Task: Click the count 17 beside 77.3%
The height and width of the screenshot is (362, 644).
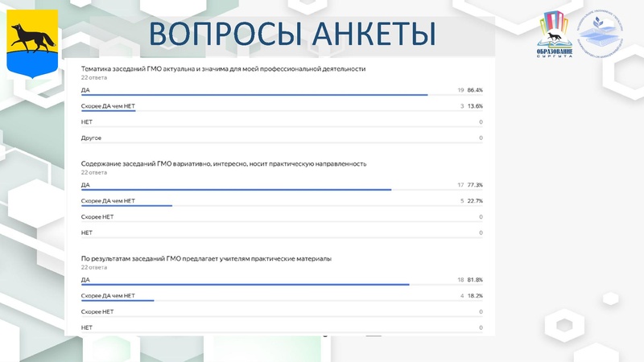Action: click(460, 185)
